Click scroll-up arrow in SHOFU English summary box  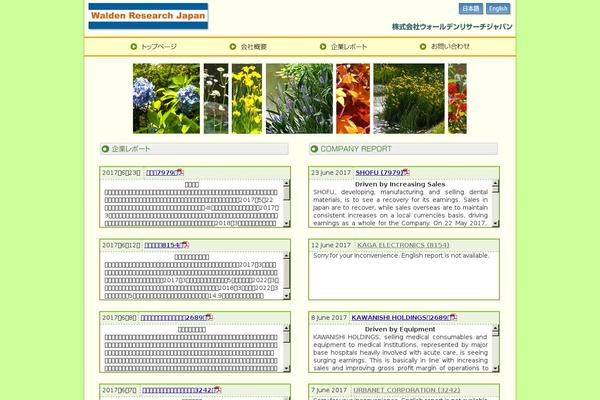click(496, 183)
